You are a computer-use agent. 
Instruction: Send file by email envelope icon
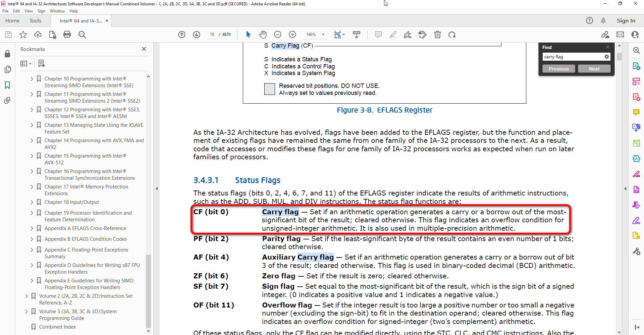[620, 35]
